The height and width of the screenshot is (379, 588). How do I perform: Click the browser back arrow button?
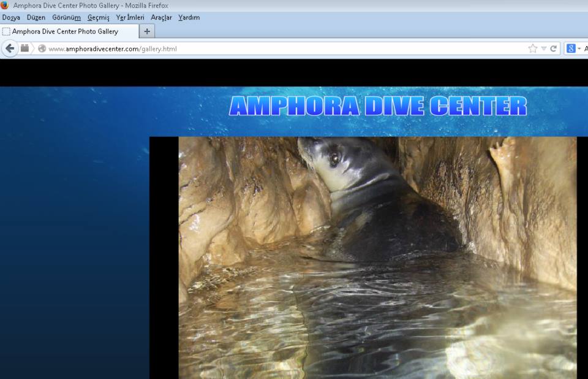[10, 48]
